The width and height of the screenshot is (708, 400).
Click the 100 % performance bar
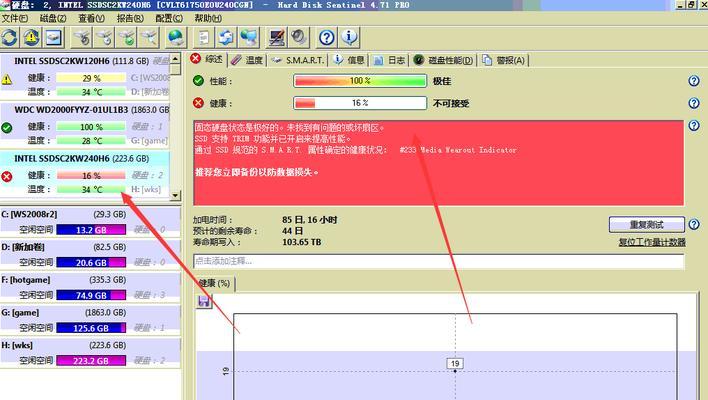point(360,81)
